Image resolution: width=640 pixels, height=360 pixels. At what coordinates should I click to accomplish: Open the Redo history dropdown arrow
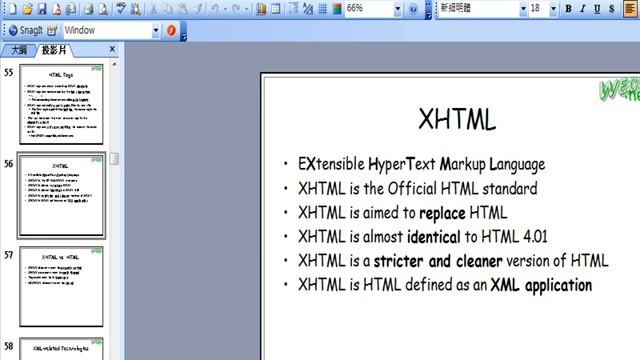click(x=246, y=8)
